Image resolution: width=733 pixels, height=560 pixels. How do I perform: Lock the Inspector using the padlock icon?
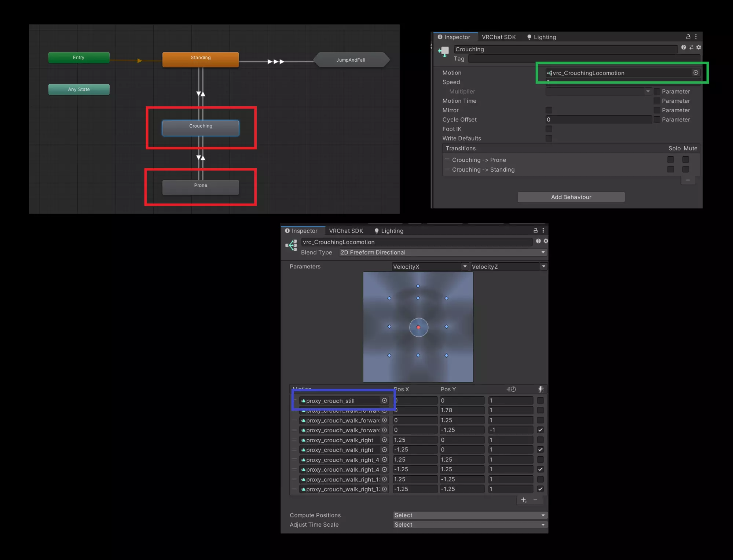tap(688, 37)
